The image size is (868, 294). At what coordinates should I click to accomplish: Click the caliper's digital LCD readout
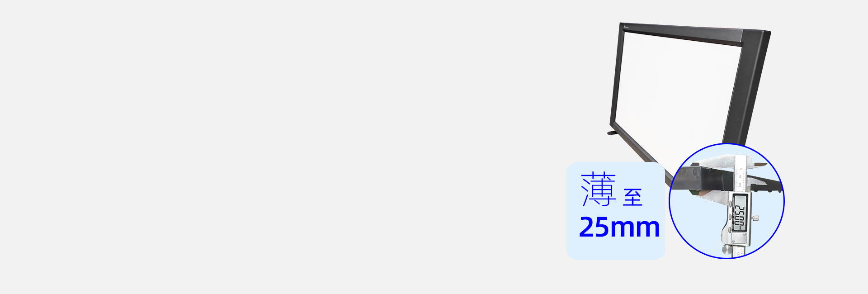[740, 212]
